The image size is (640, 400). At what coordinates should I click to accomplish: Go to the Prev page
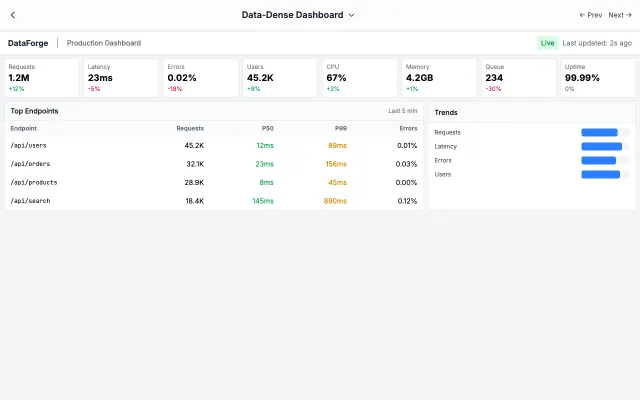[591, 15]
